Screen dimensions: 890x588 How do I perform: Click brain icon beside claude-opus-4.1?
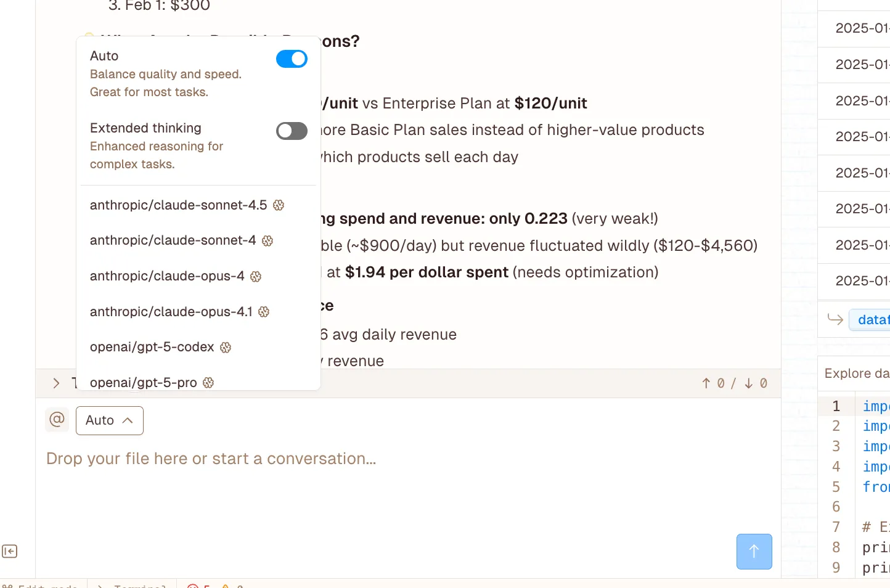(x=264, y=312)
